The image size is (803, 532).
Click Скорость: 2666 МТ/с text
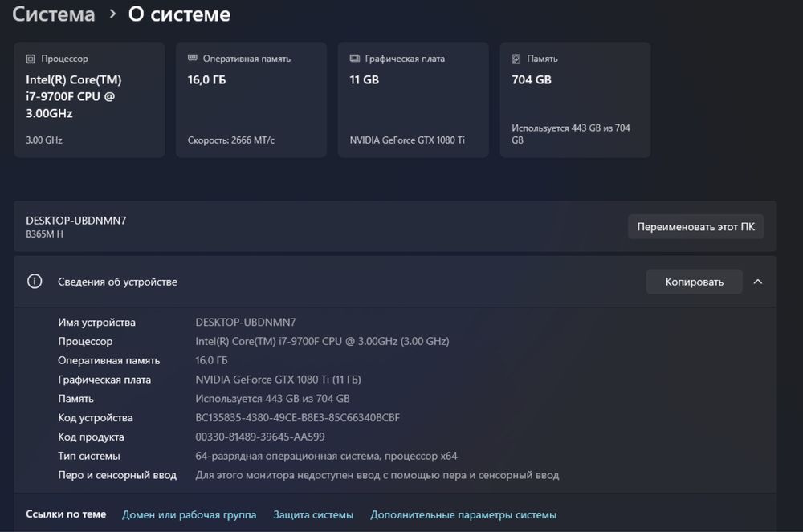(231, 140)
